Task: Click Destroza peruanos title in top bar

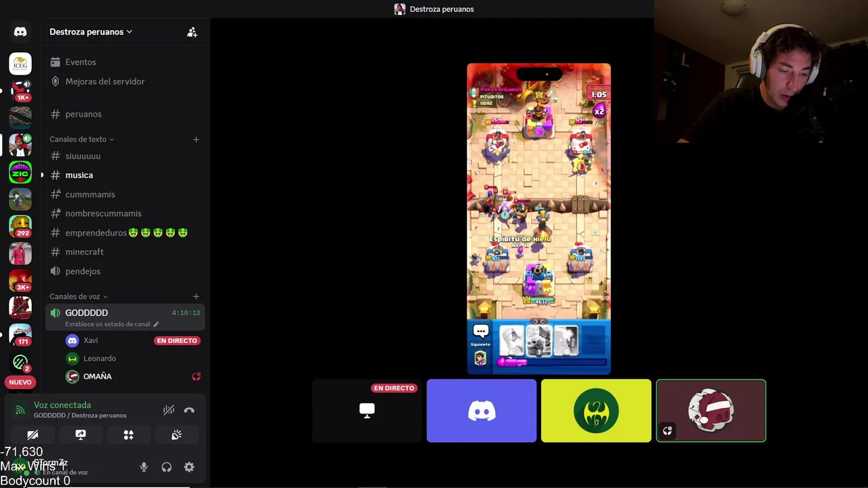Action: pos(441,9)
